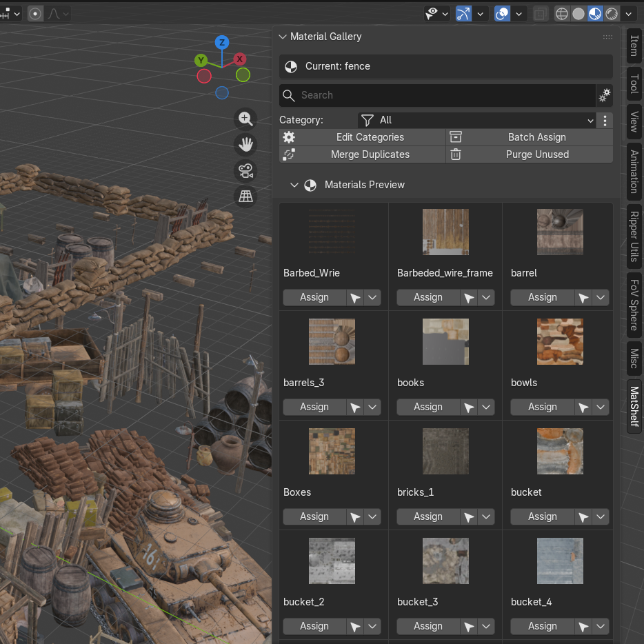Open proportional falloff curve dropdown

pyautogui.click(x=57, y=14)
